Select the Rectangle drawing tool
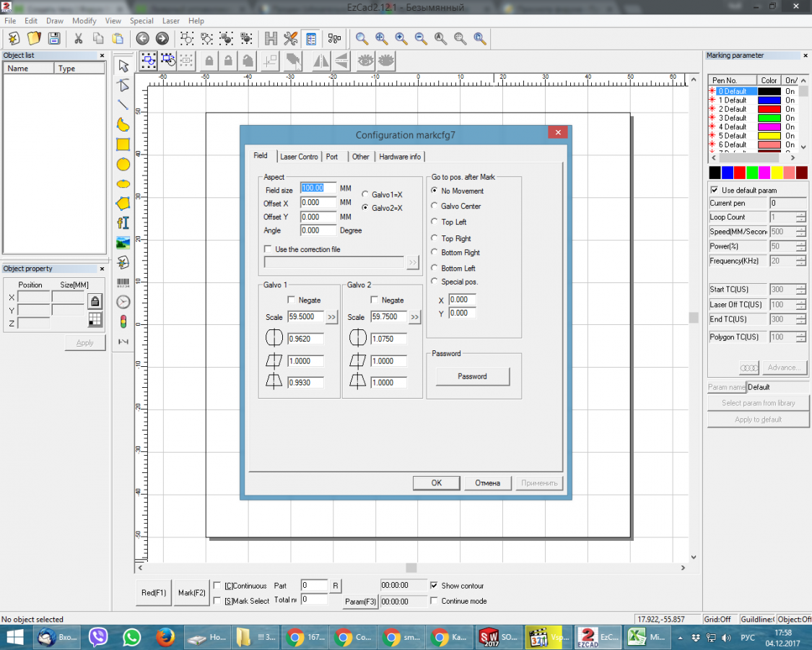This screenshot has width=812, height=650. coord(123,144)
